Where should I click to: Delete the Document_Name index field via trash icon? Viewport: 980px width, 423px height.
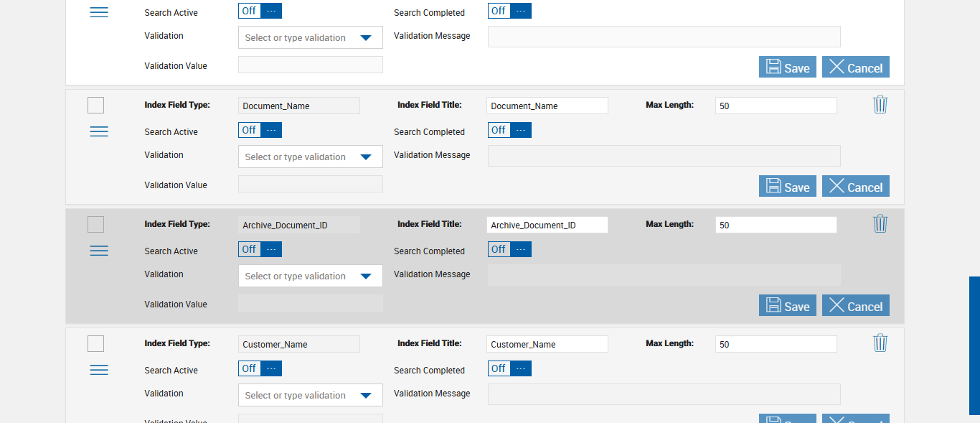880,105
